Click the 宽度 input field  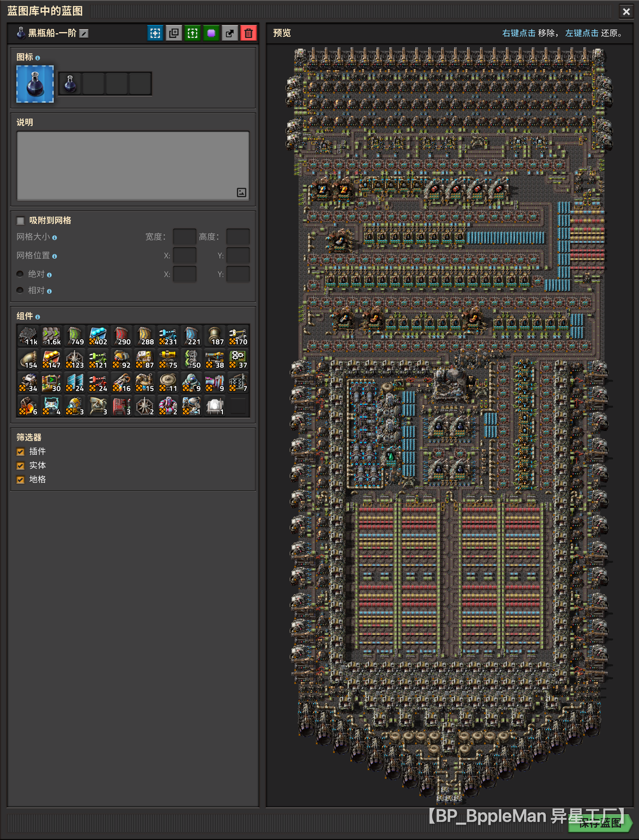tap(184, 237)
